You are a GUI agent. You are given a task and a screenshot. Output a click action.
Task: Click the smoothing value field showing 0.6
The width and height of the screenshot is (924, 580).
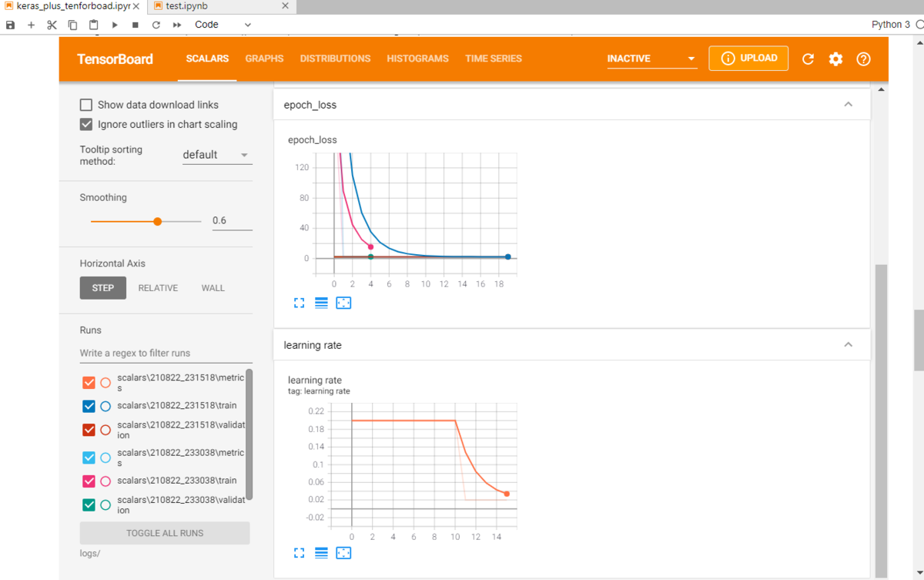[232, 221]
